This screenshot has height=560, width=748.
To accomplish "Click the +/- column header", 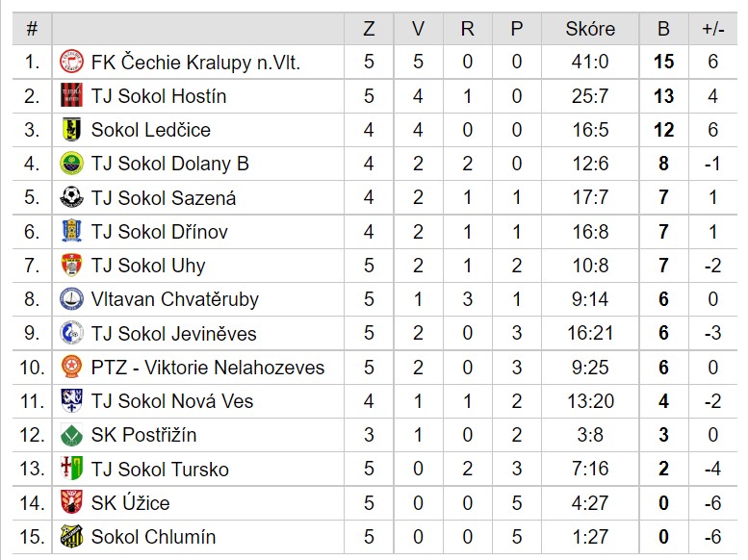I will [713, 29].
